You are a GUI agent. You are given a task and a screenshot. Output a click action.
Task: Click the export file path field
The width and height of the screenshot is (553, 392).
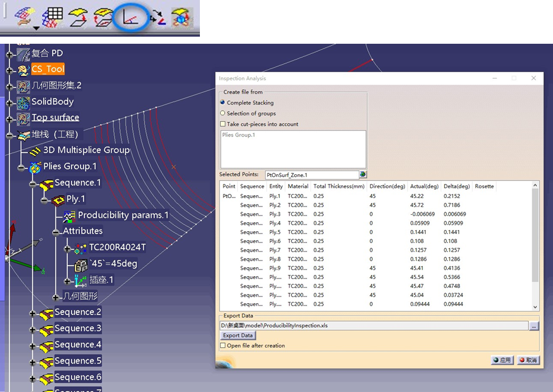point(374,326)
